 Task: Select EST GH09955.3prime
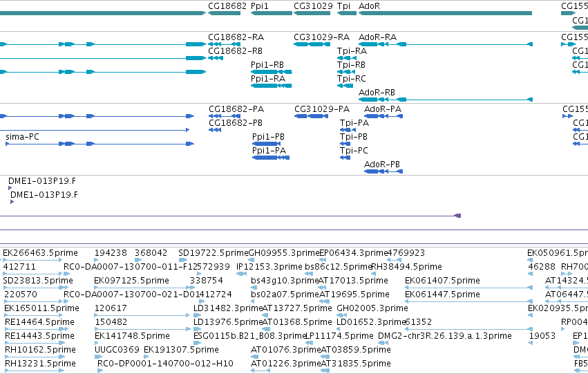click(x=252, y=260)
